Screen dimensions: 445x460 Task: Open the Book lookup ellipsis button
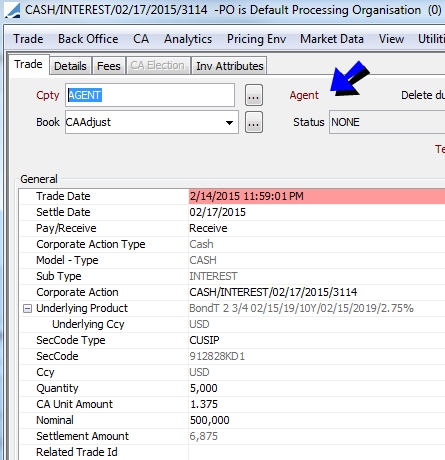(x=254, y=122)
